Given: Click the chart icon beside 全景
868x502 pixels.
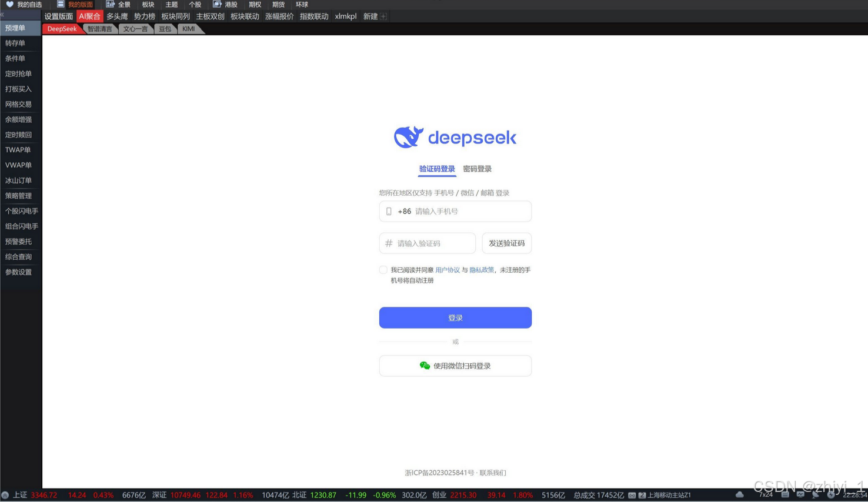Looking at the screenshot, I should [110, 4].
